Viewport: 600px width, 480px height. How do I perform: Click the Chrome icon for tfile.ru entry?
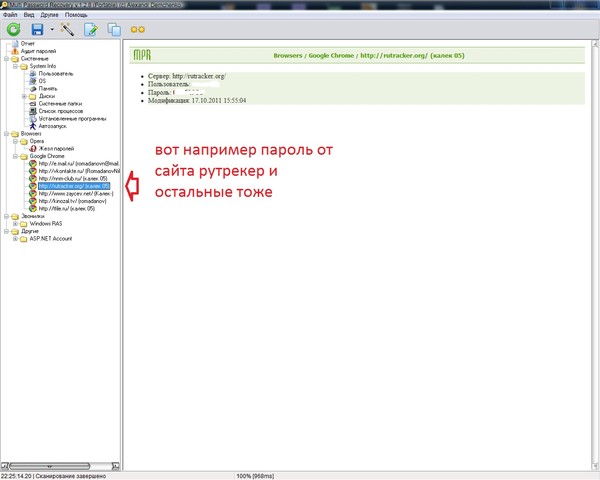[33, 209]
